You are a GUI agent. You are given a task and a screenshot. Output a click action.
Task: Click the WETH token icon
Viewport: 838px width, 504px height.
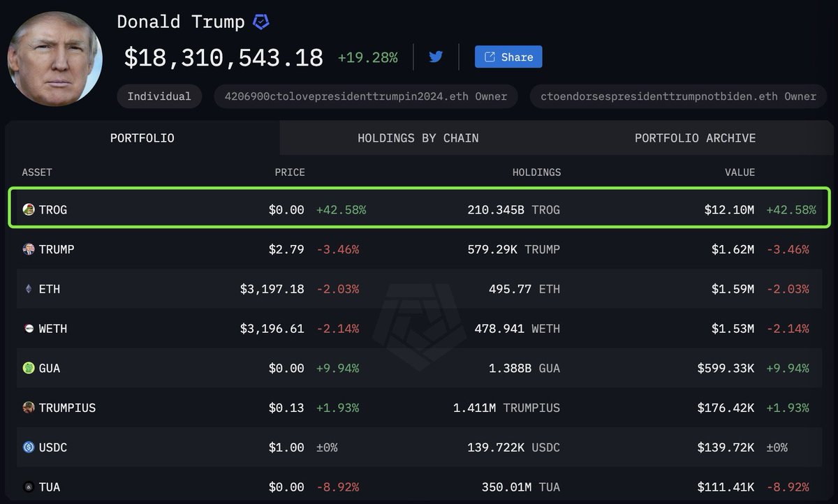(29, 328)
